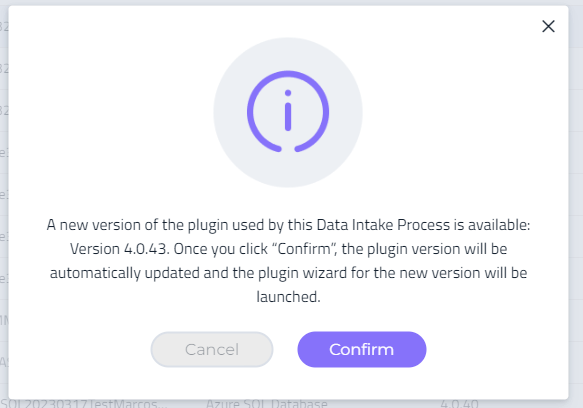
Task: Click the empty white space left of the Cancel button
Action: (80, 349)
